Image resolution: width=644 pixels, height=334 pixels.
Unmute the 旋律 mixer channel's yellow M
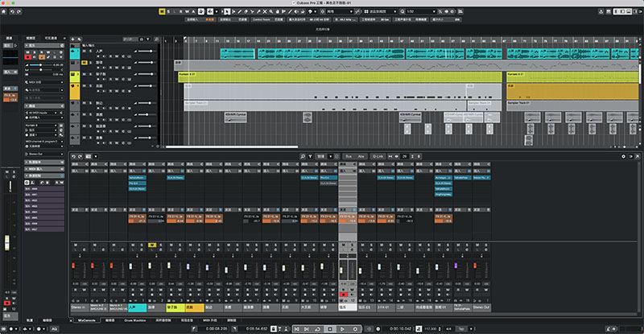pos(152,245)
